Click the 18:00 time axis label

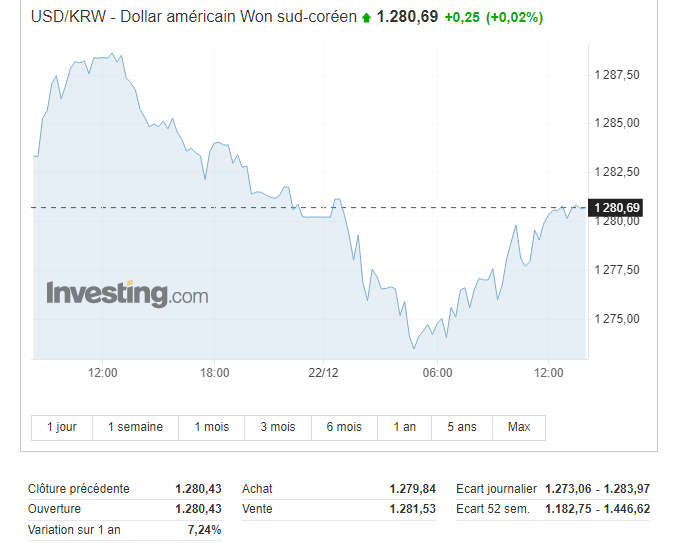(x=214, y=373)
